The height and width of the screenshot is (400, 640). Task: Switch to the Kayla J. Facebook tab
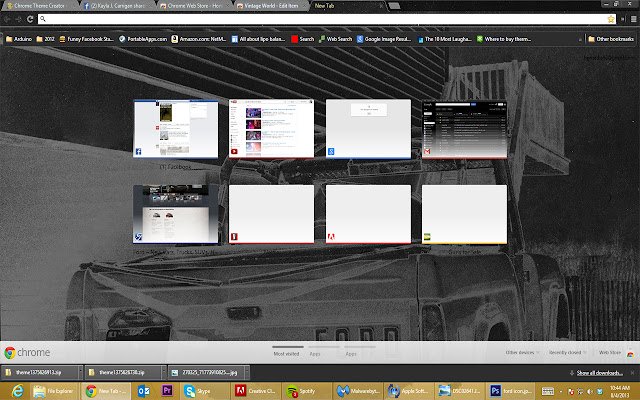[x=116, y=6]
